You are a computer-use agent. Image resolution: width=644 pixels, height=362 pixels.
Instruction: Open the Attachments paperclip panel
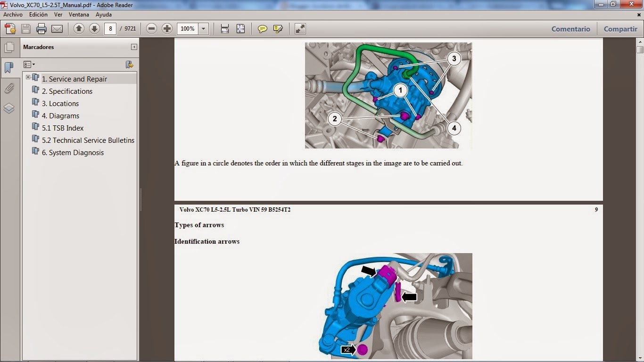(9, 88)
